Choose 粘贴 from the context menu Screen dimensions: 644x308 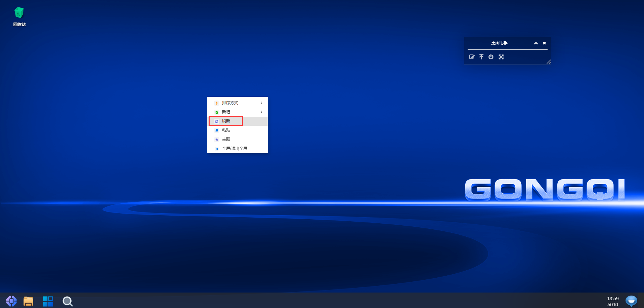point(238,130)
